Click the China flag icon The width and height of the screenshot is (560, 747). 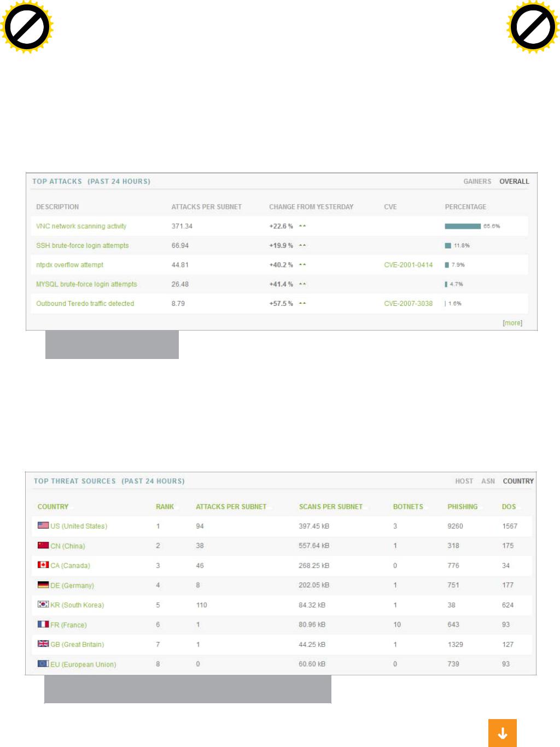pyautogui.click(x=43, y=545)
